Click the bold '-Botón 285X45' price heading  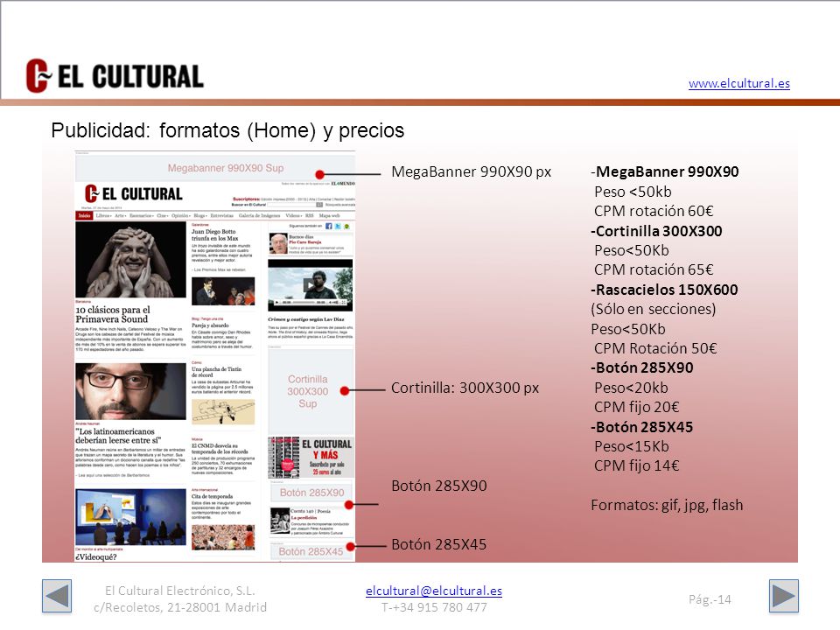click(641, 427)
